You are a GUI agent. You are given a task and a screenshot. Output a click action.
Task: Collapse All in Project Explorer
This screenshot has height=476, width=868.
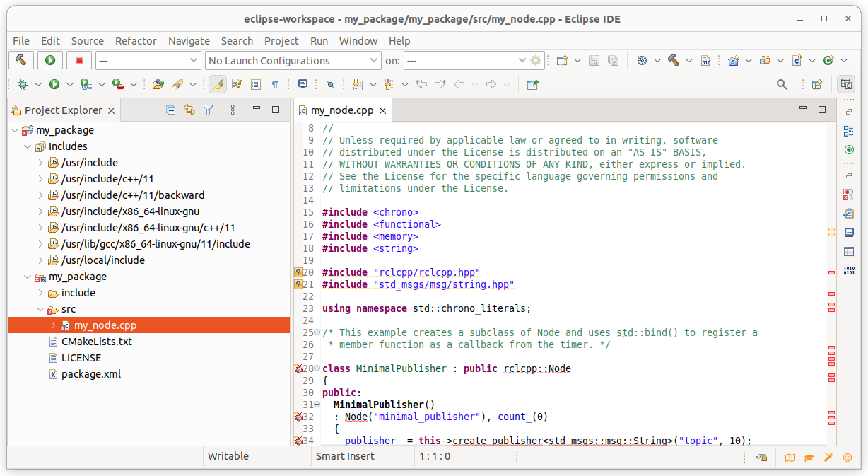coord(170,110)
